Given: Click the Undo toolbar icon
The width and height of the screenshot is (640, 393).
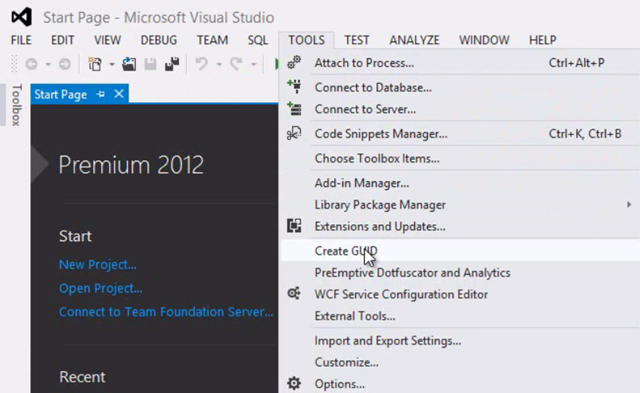Looking at the screenshot, I should [x=202, y=64].
